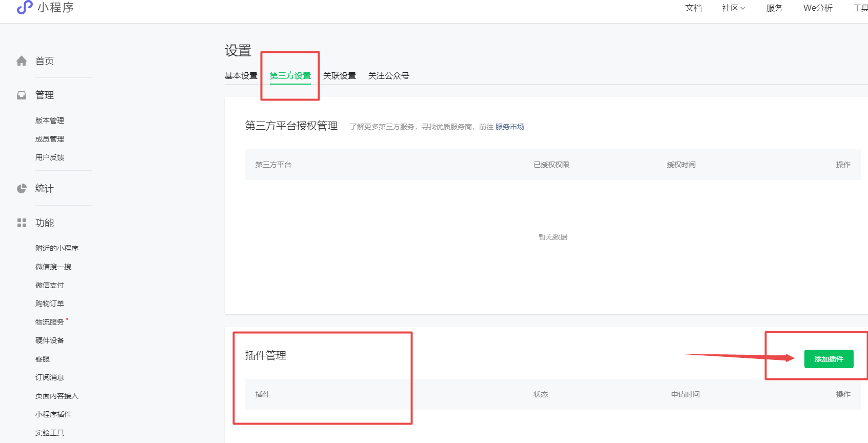
Task: Click the inbox icon beside 管理
Action: click(x=22, y=95)
